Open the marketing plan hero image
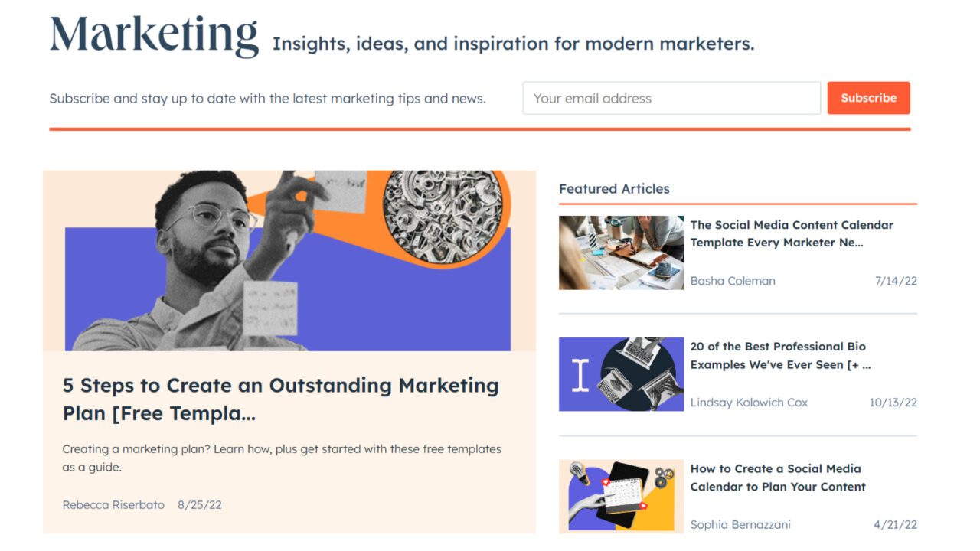 click(289, 260)
